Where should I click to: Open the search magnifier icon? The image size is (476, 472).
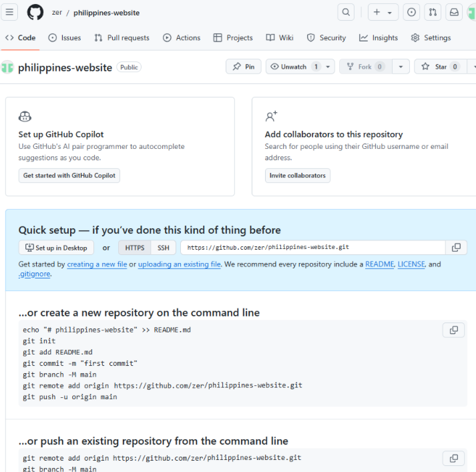coord(346,12)
